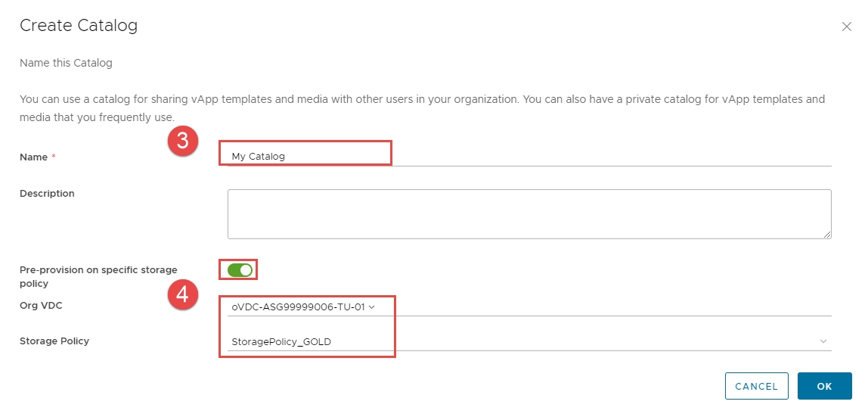Click the small chevron beside oVDC-ASG99999006-TU-01
This screenshot has width=868, height=417.
[372, 307]
